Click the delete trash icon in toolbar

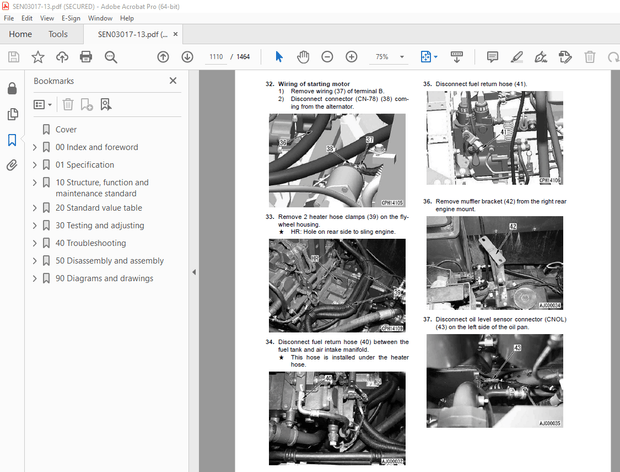[x=590, y=57]
